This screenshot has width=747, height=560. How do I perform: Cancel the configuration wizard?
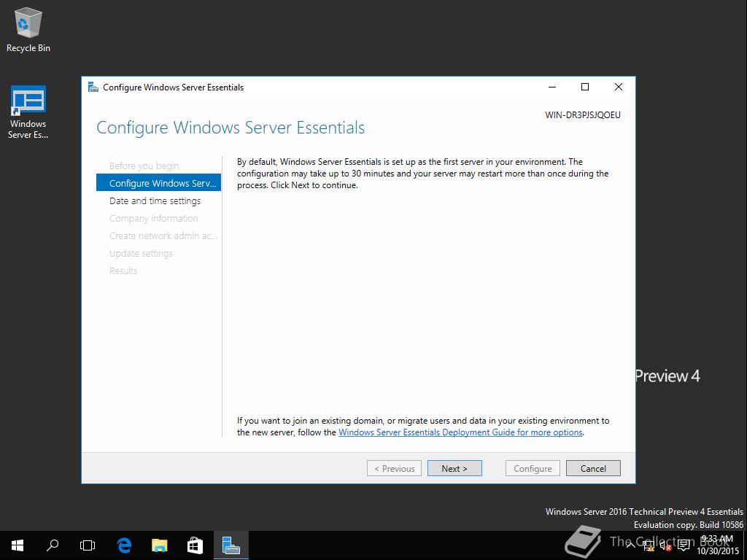pyautogui.click(x=593, y=468)
